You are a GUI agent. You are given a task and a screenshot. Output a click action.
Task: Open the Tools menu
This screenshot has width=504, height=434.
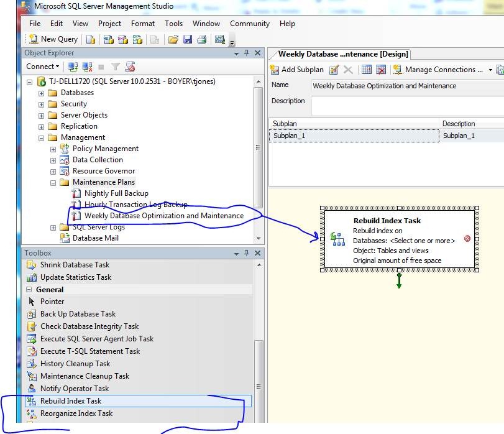point(173,24)
